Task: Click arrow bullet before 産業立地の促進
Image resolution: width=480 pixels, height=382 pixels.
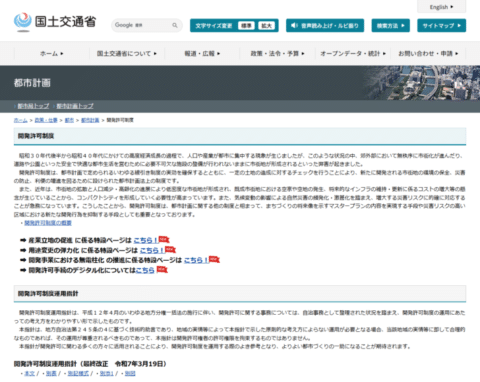Action: tap(23, 240)
